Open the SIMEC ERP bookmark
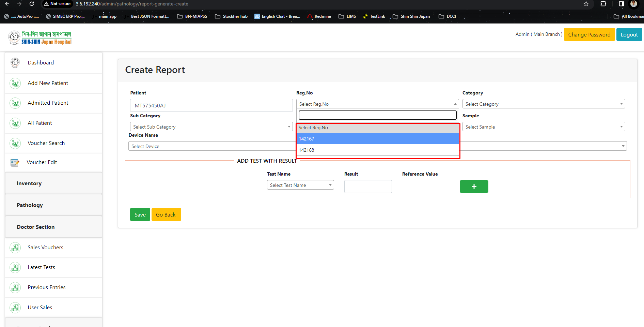Viewport: 644px width, 327px height. tap(65, 16)
